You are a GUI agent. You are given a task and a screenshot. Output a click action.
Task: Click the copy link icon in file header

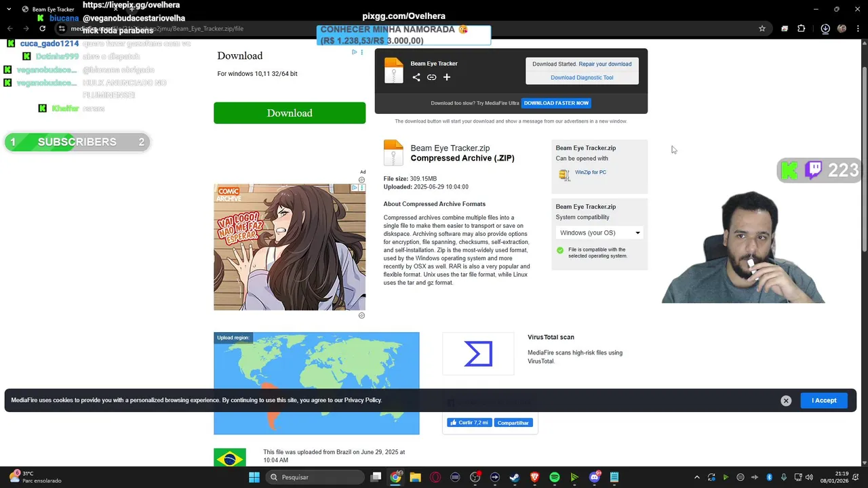pos(431,77)
